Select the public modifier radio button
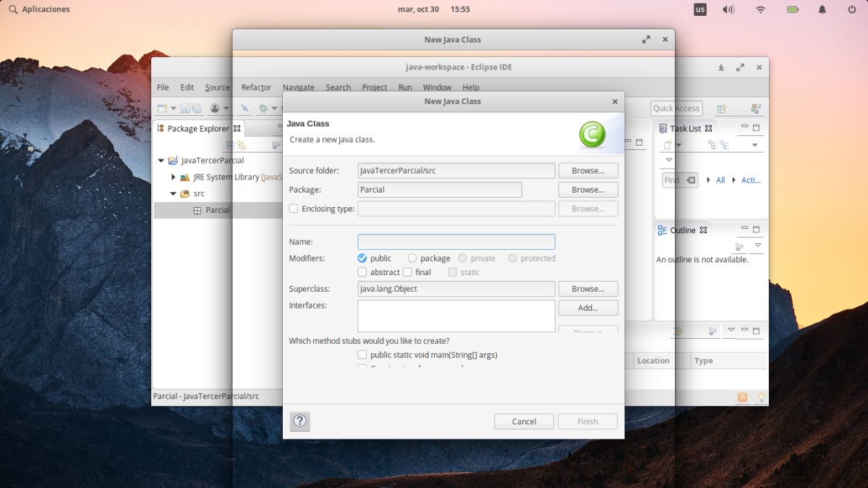Image resolution: width=868 pixels, height=488 pixels. [362, 258]
